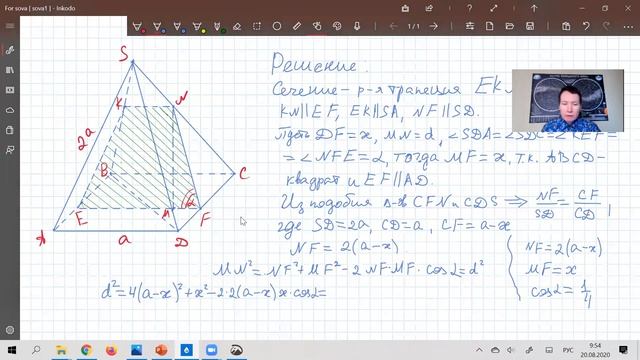The width and height of the screenshot is (640, 360).
Task: Click the share icon in title bar
Action: pyautogui.click(x=429, y=8)
